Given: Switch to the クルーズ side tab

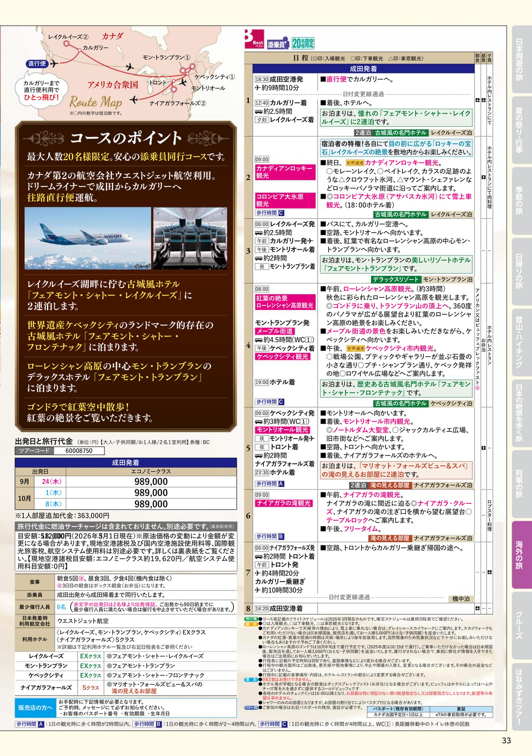Looking at the screenshot, I should click(x=521, y=625).
